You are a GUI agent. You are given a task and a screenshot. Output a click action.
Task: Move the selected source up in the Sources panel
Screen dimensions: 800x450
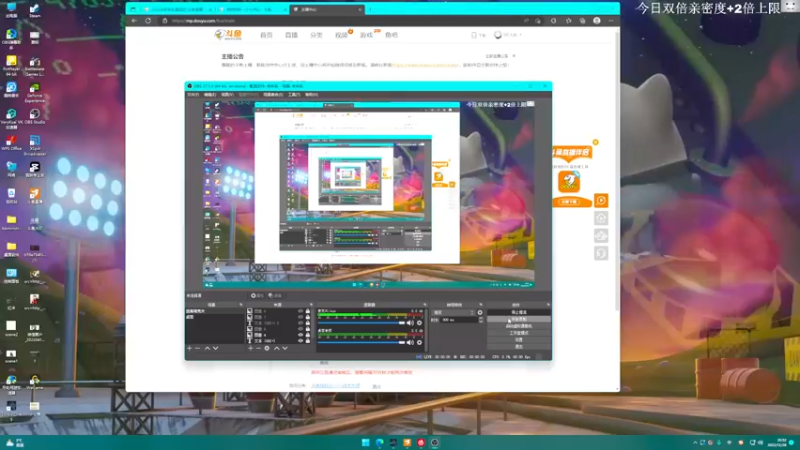(277, 348)
